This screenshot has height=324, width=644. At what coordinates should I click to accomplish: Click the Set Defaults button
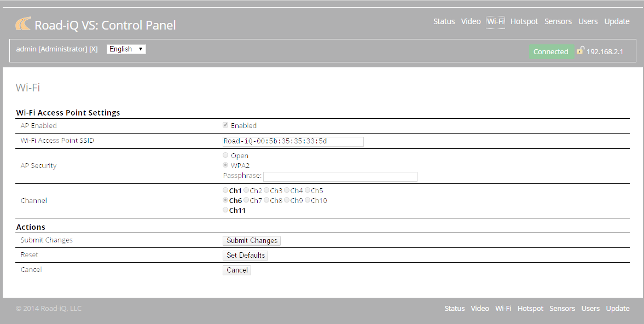(246, 256)
